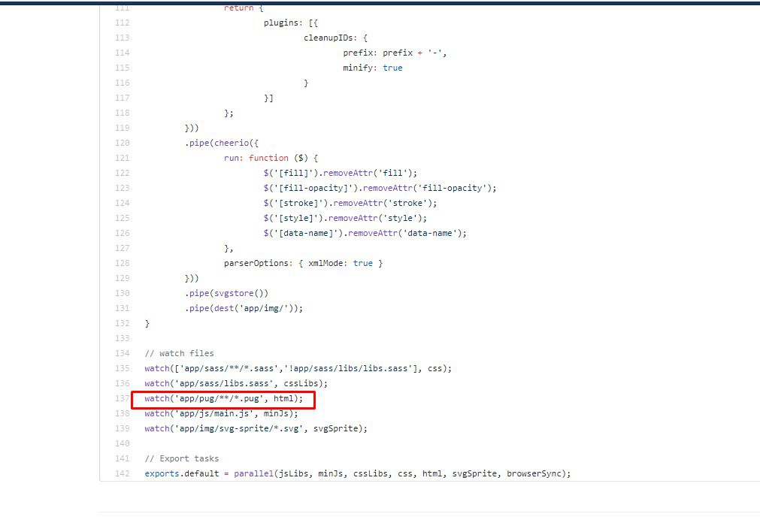Click the removeAttr('data-name') code line
Image resolution: width=760 pixels, height=532 pixels.
(x=365, y=233)
